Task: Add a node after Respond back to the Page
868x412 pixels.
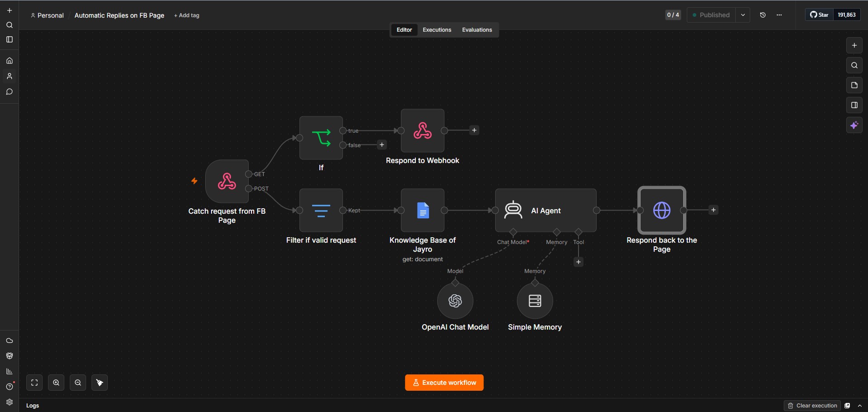Action: 714,210
